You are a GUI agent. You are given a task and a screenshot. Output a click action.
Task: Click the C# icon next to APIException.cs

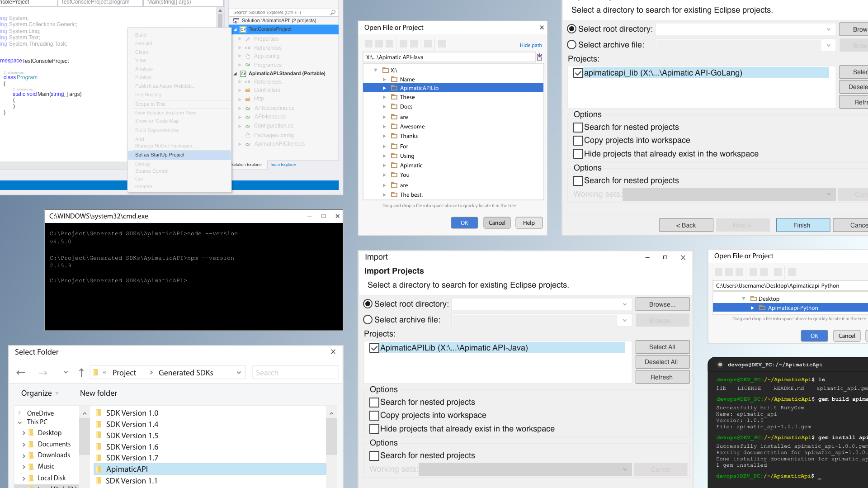(x=248, y=108)
